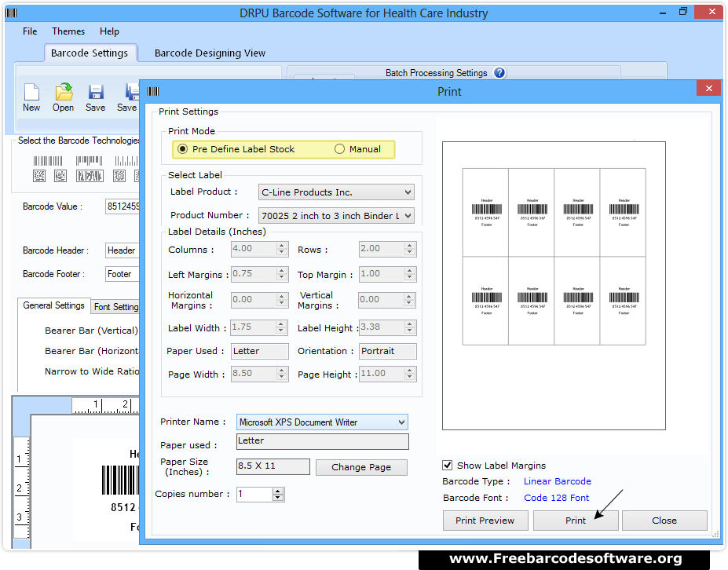Screen dimensions: 728x570
Task: Switch to Barcode Designing View tab
Action: click(x=210, y=53)
